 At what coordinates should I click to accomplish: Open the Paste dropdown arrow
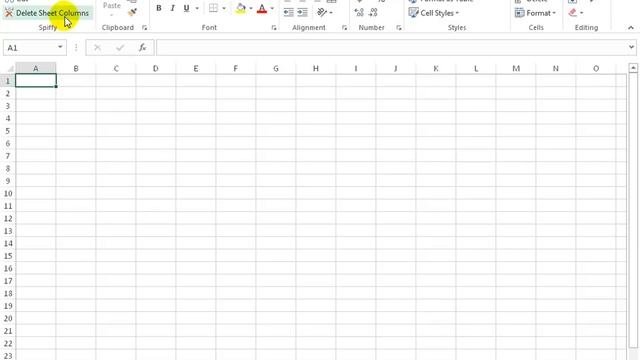pyautogui.click(x=111, y=15)
